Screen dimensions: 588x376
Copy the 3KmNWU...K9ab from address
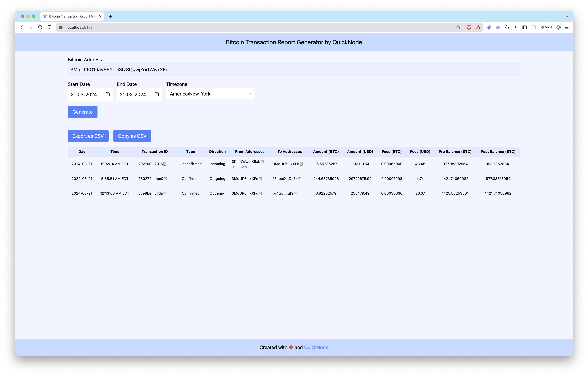[262, 161]
